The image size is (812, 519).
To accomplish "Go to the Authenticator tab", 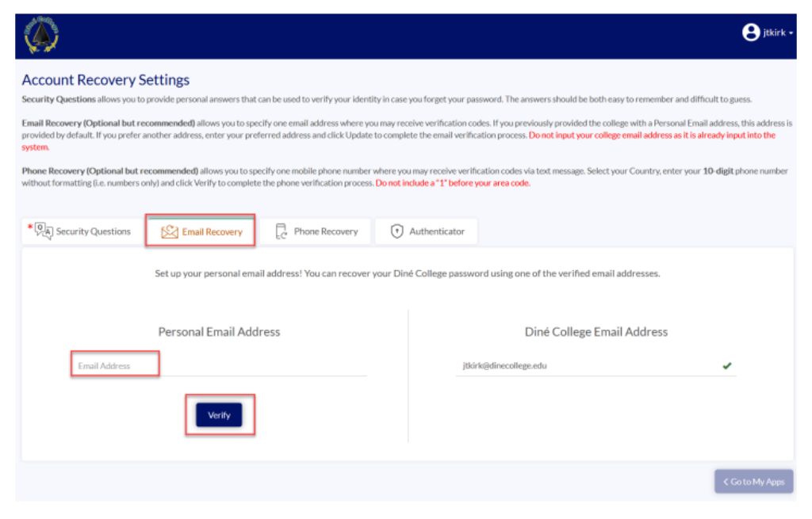I will [x=426, y=231].
